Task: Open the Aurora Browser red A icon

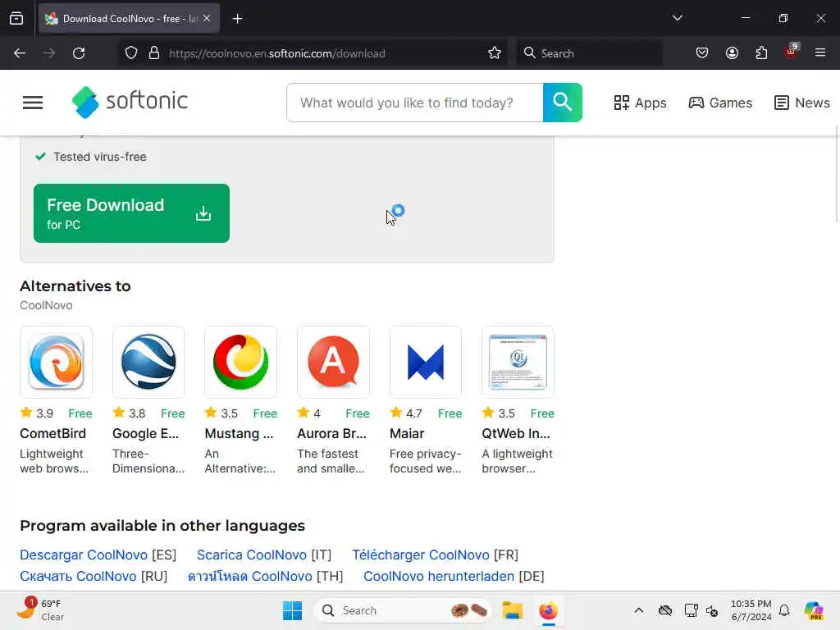Action: [x=333, y=362]
